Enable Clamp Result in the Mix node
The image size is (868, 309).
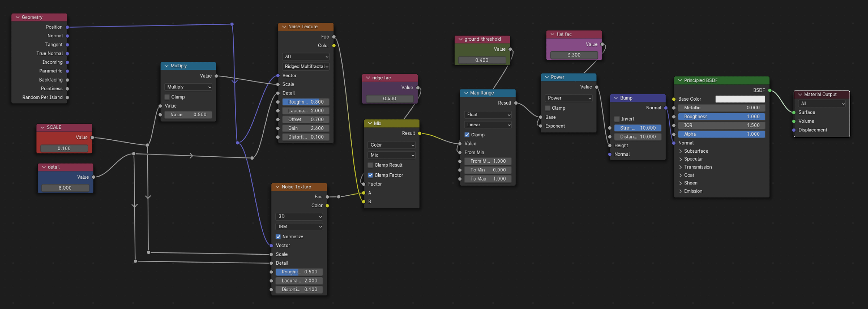point(370,165)
